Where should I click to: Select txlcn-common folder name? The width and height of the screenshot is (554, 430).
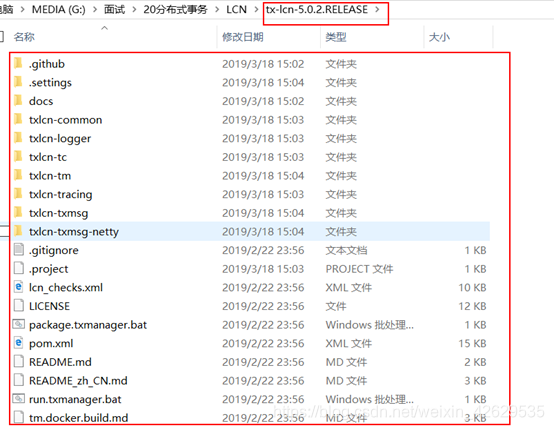66,120
